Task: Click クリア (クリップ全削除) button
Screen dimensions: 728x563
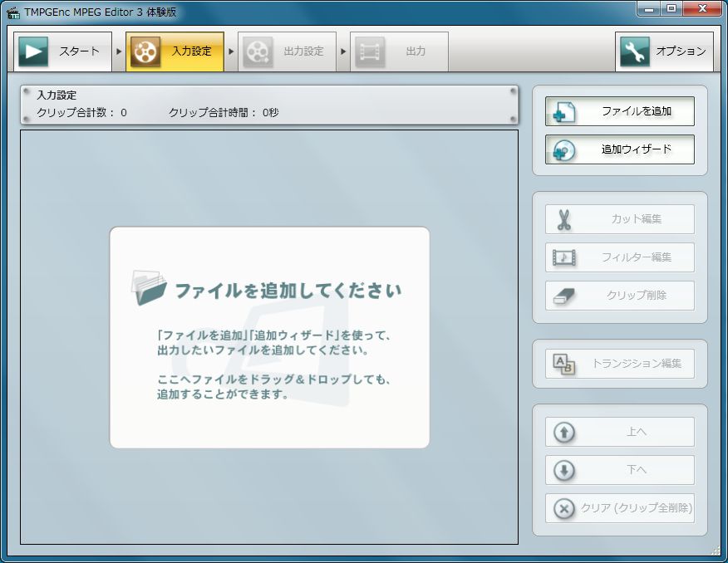Action: pos(620,508)
